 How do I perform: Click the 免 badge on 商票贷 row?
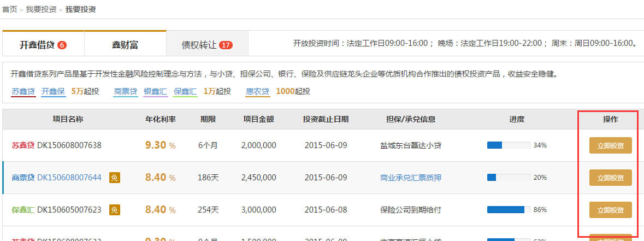pyautogui.click(x=114, y=178)
